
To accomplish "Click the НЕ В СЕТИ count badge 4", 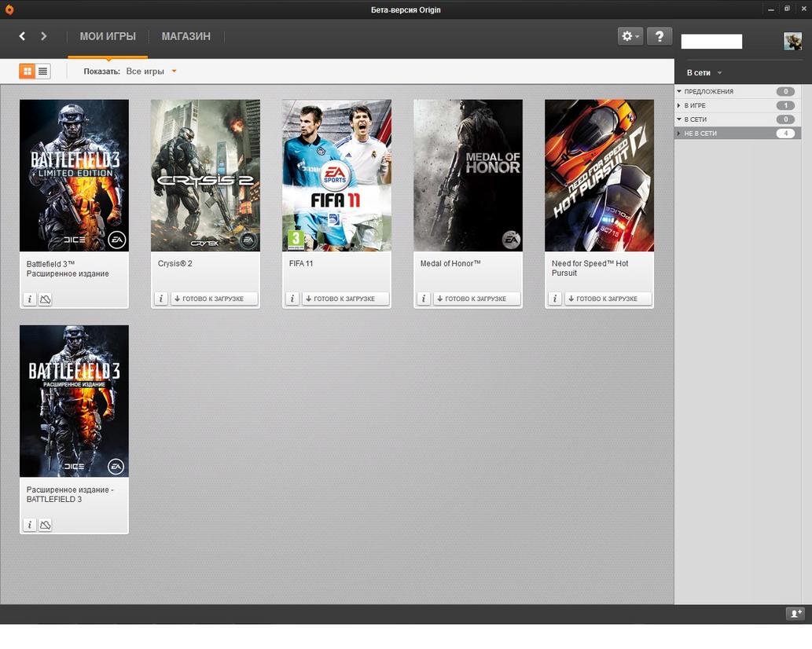I will tap(785, 134).
